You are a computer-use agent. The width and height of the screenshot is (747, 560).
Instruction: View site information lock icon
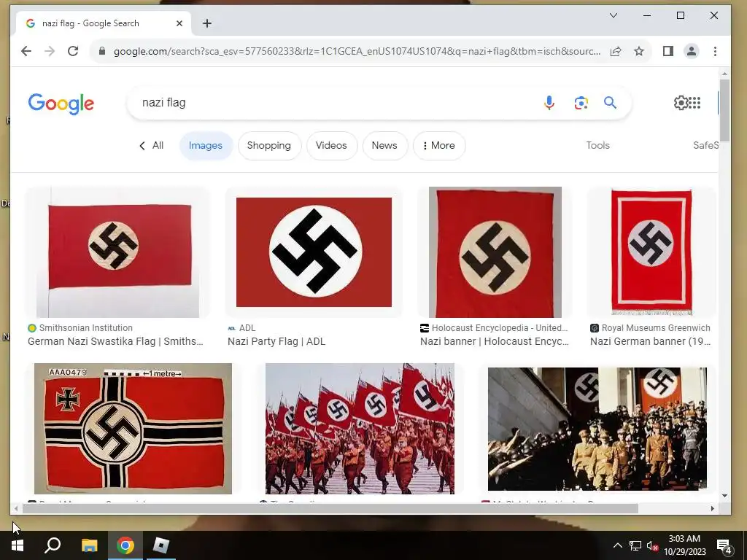pyautogui.click(x=101, y=51)
